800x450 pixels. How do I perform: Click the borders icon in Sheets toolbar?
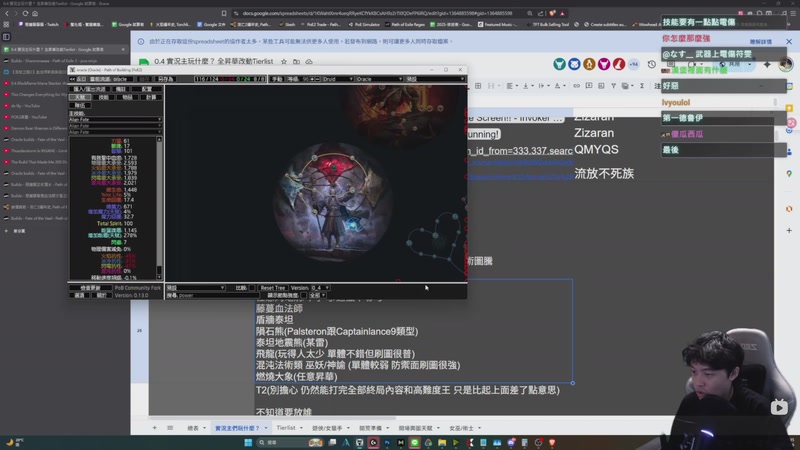[478, 86]
